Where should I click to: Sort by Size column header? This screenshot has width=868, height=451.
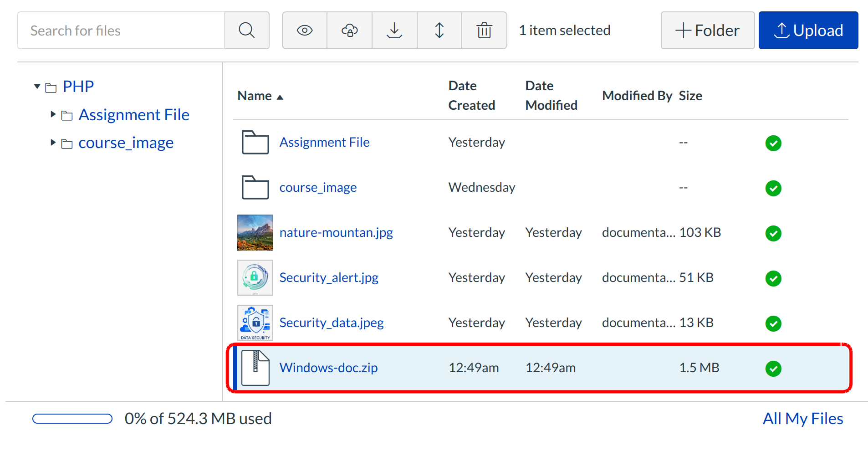pos(690,96)
